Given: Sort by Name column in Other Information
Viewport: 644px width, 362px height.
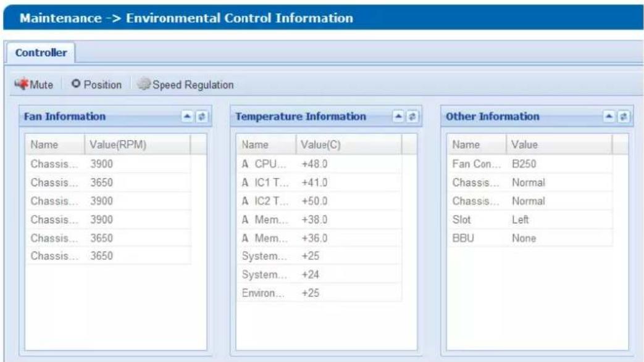Looking at the screenshot, I should coord(477,144).
